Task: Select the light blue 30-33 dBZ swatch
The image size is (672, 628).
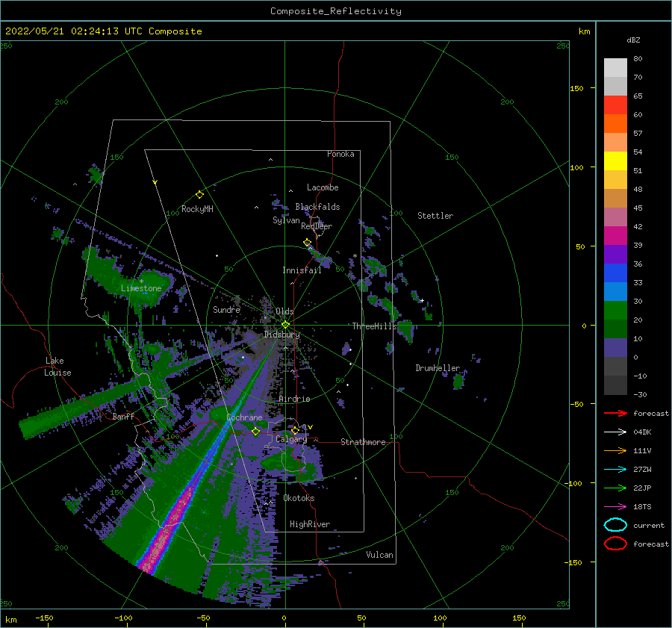Action: 615,292
